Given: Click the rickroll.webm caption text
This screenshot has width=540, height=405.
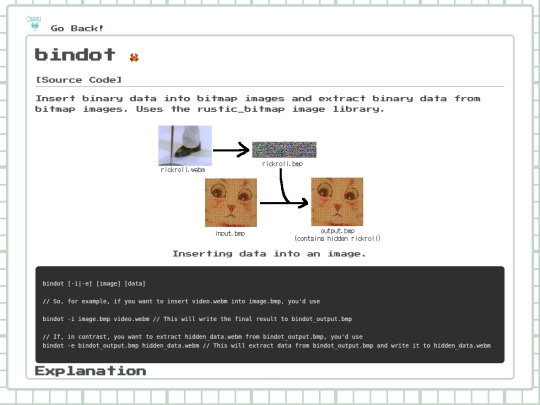Looking at the screenshot, I should click(183, 170).
